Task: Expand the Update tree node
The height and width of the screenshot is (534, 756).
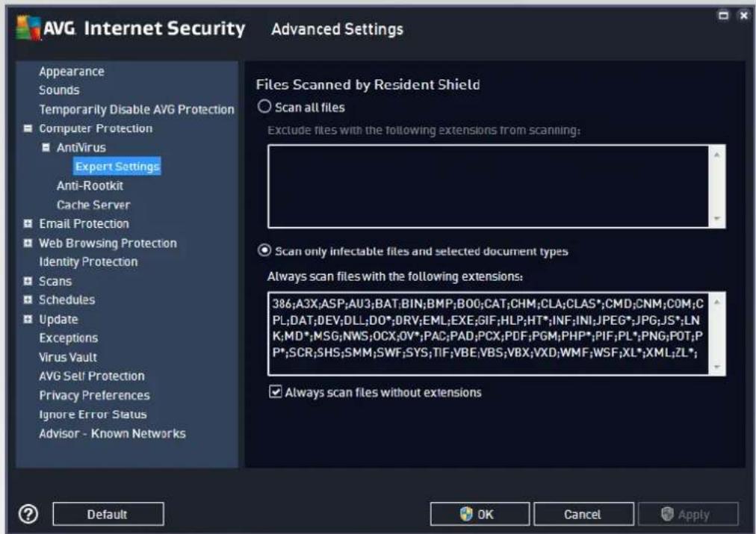Action: click(x=28, y=319)
